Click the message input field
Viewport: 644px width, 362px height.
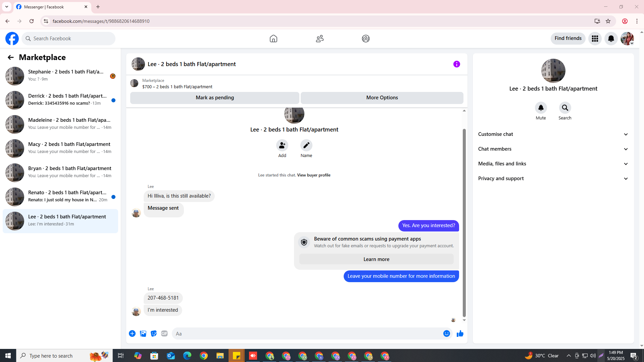coord(307,333)
